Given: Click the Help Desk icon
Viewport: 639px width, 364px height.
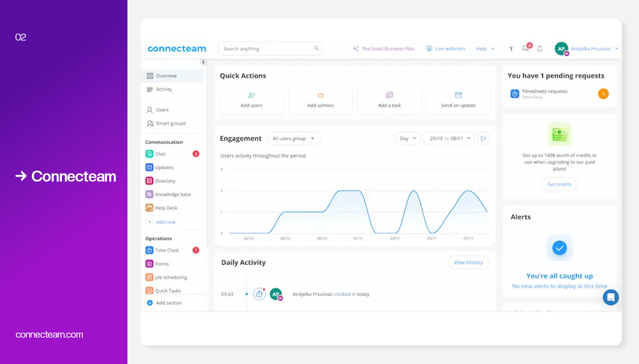Looking at the screenshot, I should [149, 208].
